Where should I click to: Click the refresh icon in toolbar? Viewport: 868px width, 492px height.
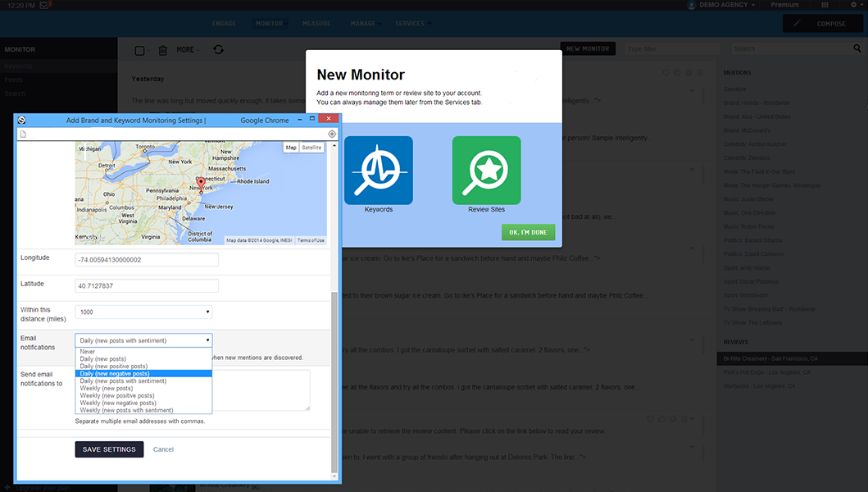[x=218, y=50]
